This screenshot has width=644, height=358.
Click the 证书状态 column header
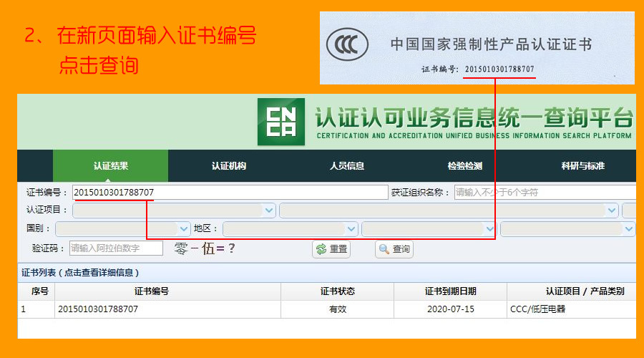(x=337, y=291)
